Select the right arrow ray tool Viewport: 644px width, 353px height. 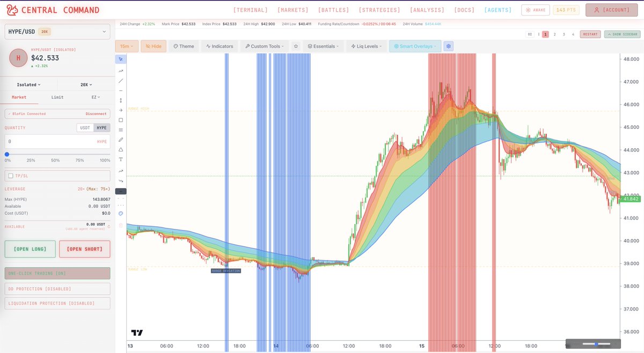121,110
